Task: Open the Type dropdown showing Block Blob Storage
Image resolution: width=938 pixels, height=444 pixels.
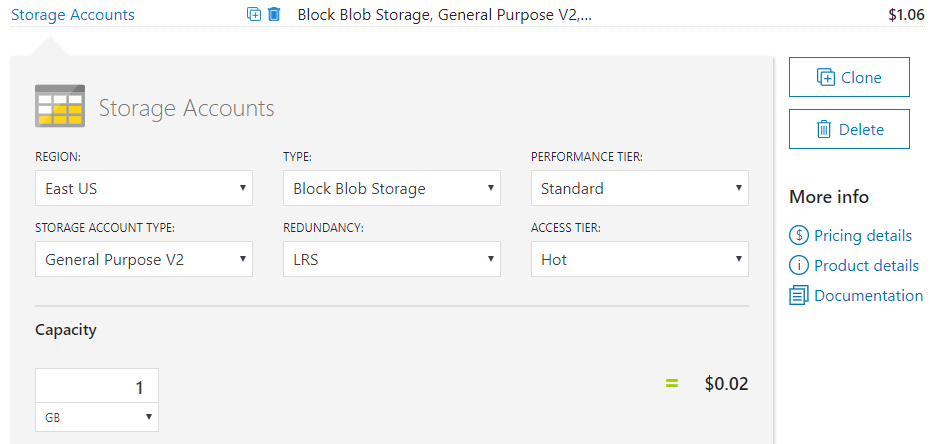Action: tap(392, 188)
